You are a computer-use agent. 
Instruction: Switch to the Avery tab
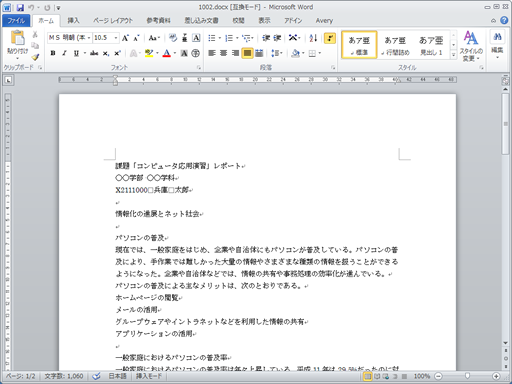pos(324,21)
